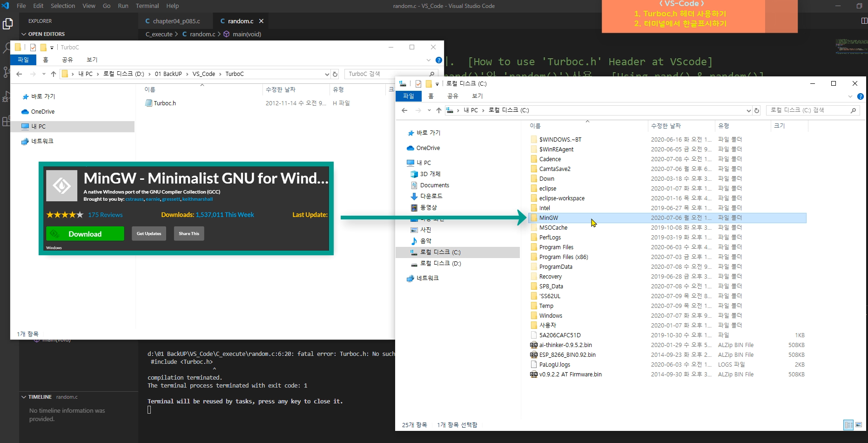Click the Get Updates button

click(149, 233)
